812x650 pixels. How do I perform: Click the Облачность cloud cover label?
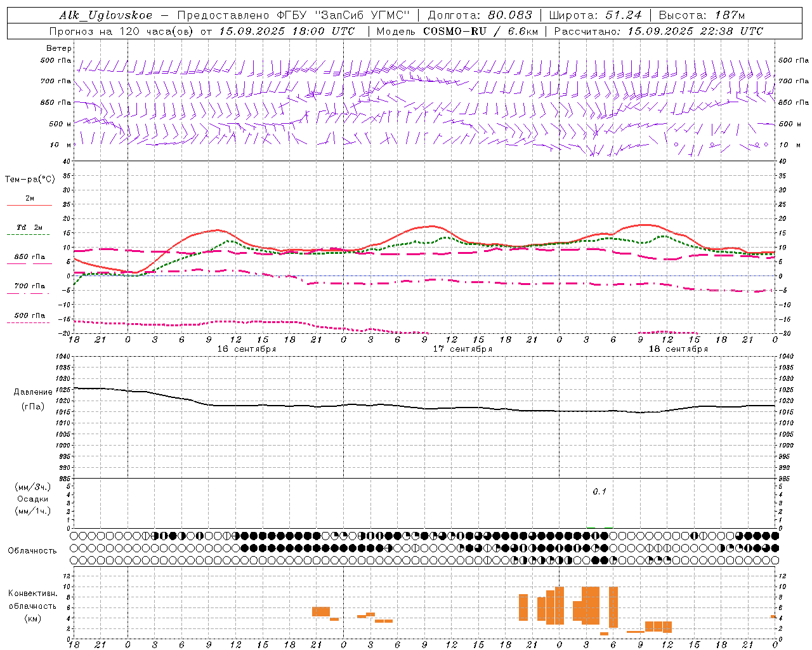(x=32, y=550)
